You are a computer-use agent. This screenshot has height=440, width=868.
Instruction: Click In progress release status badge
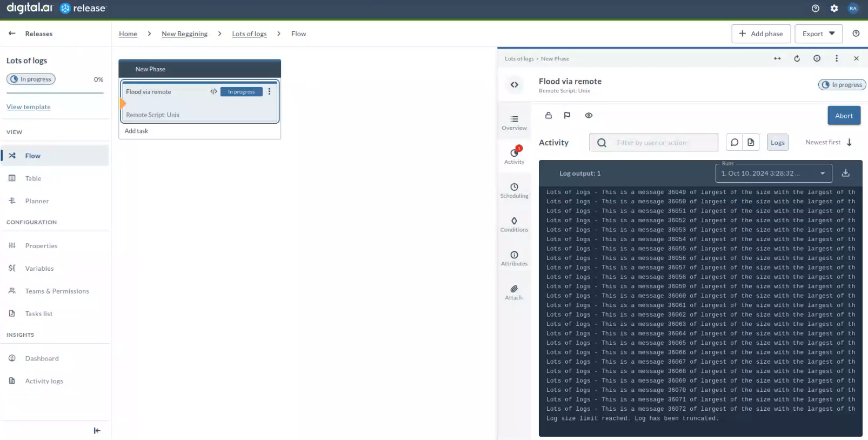(x=31, y=79)
